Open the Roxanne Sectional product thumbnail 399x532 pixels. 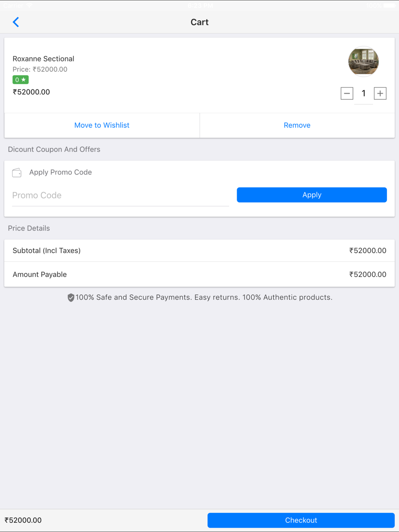363,61
